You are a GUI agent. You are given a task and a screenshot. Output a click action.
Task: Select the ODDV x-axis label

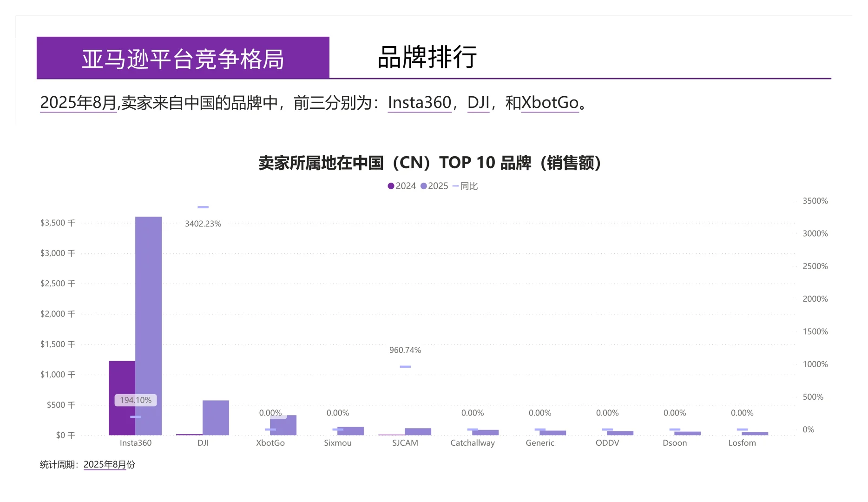pos(607,443)
